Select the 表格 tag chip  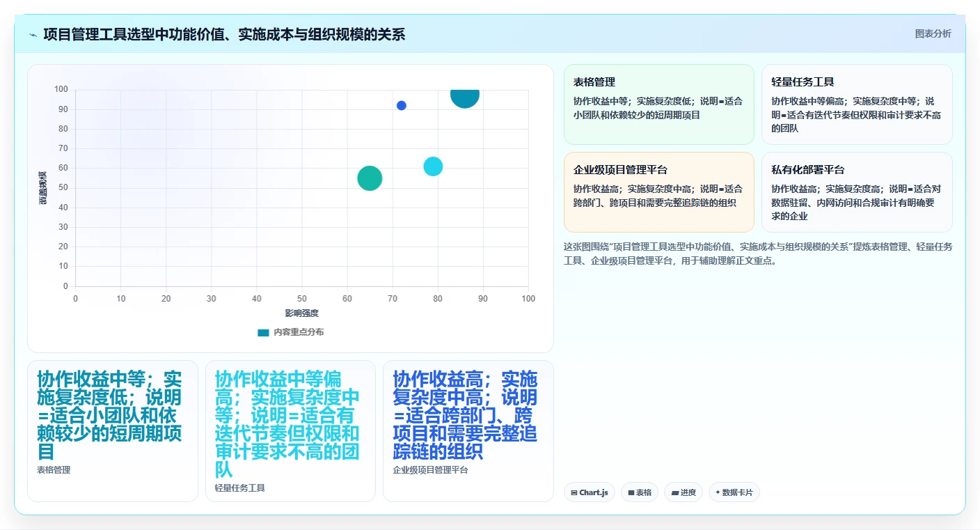tap(639, 492)
